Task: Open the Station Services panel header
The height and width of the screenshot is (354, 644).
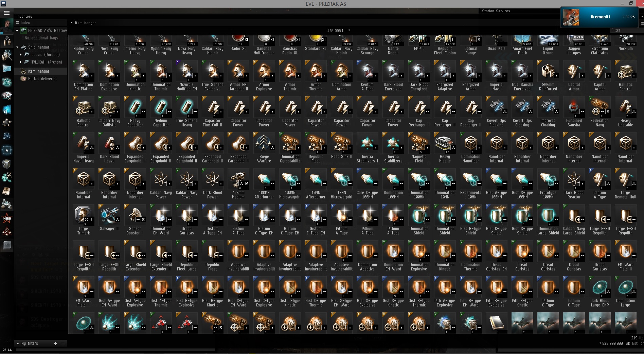Action: point(496,11)
